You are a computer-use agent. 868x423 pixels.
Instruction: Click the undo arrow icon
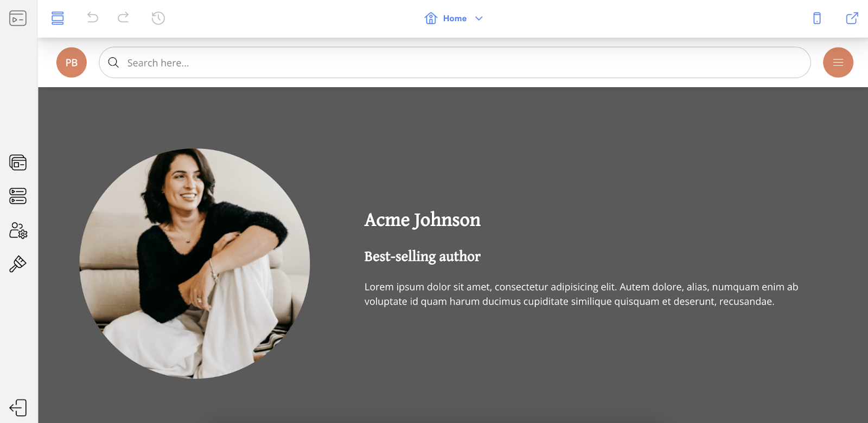pos(93,18)
